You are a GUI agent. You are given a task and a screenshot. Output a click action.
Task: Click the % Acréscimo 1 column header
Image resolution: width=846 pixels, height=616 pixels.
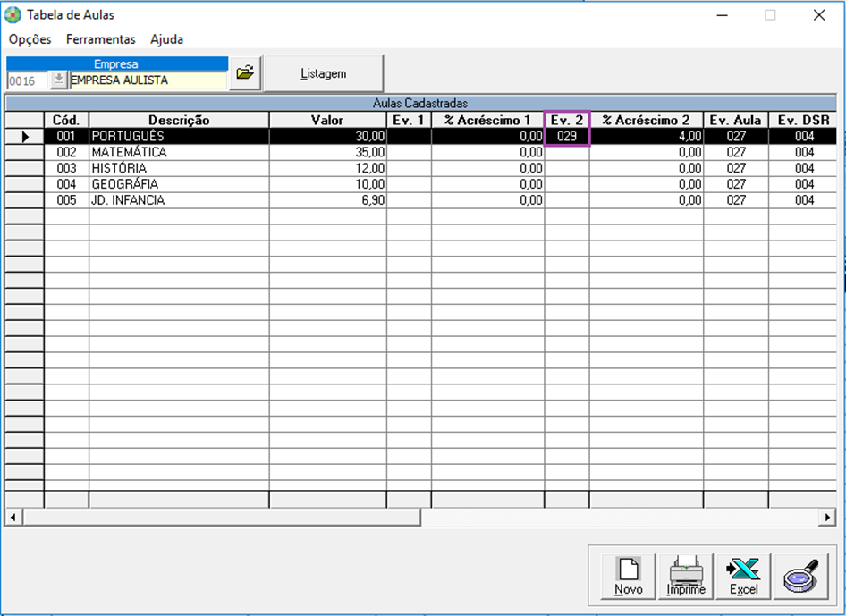[487, 120]
